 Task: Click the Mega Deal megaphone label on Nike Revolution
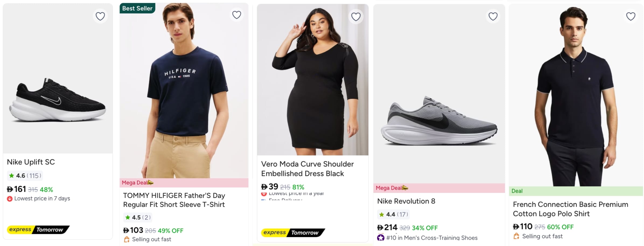(392, 188)
